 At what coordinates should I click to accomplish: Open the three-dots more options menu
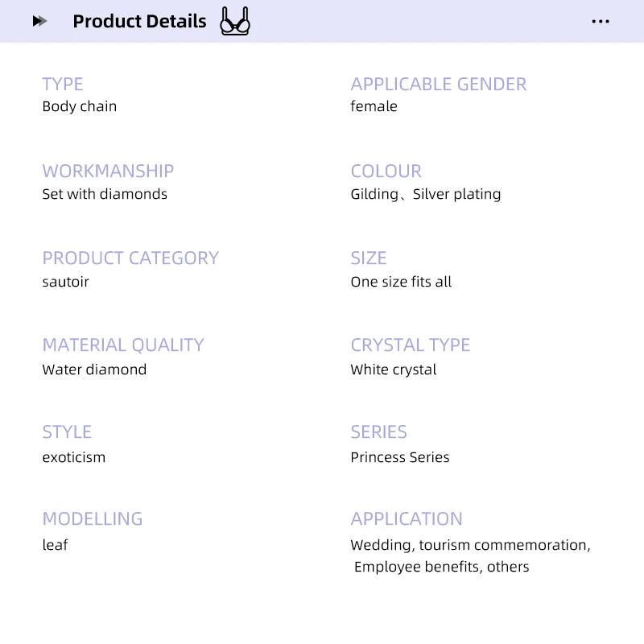tap(601, 22)
